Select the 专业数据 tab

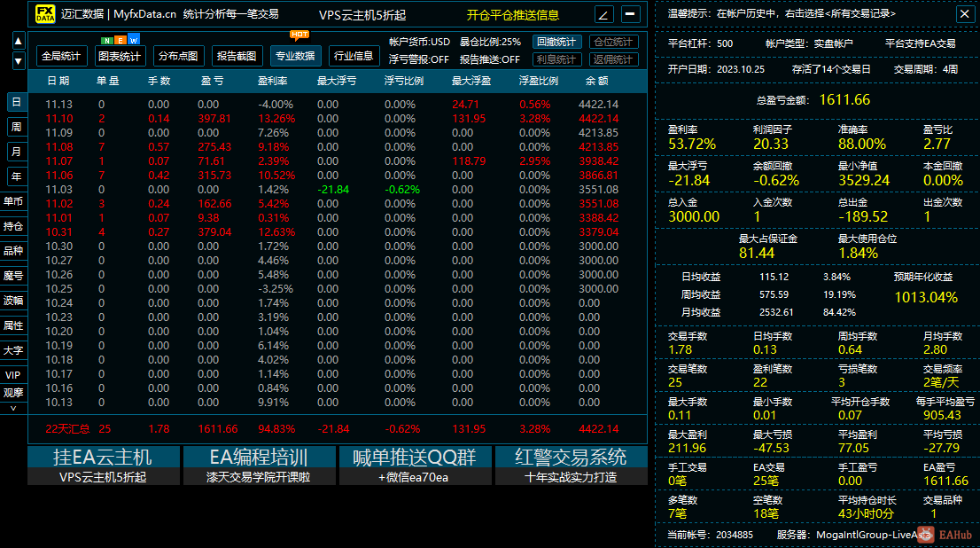coord(295,56)
